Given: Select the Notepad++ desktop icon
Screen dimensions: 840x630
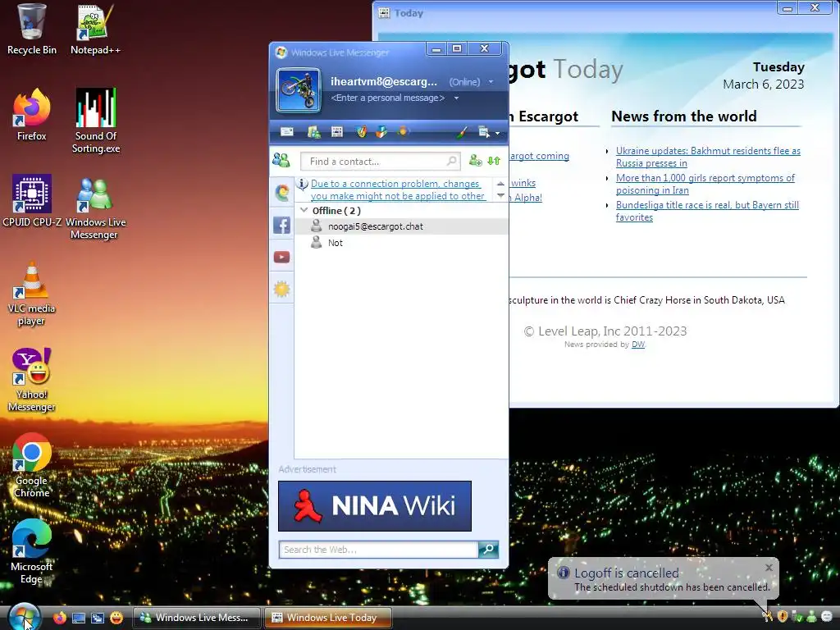Looking at the screenshot, I should pyautogui.click(x=95, y=29).
